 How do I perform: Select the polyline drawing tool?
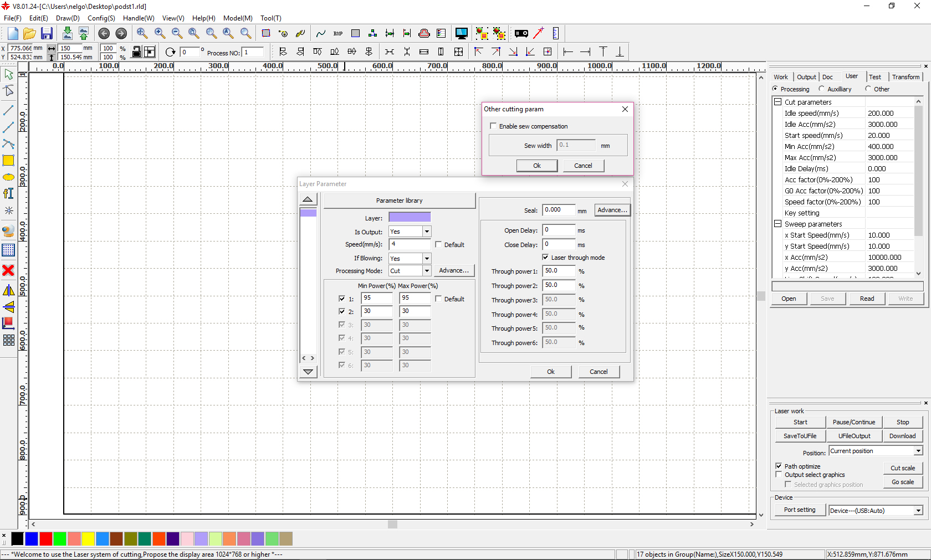pos(8,127)
